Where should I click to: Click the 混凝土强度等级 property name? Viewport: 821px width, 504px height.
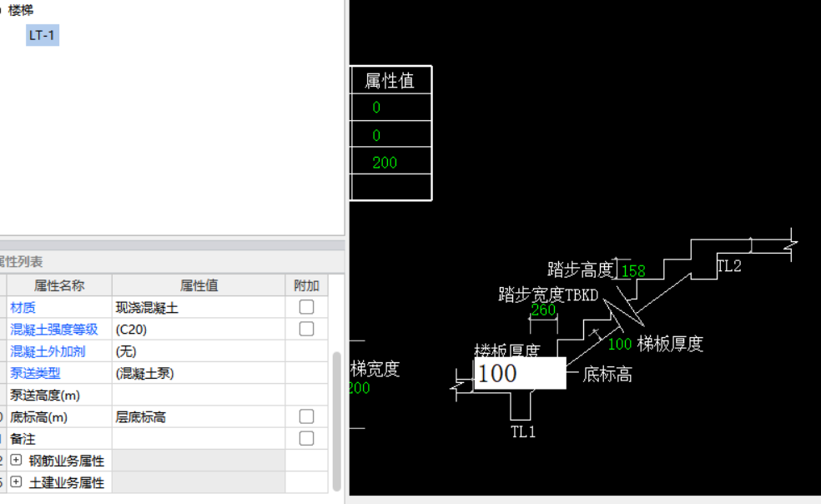click(54, 330)
